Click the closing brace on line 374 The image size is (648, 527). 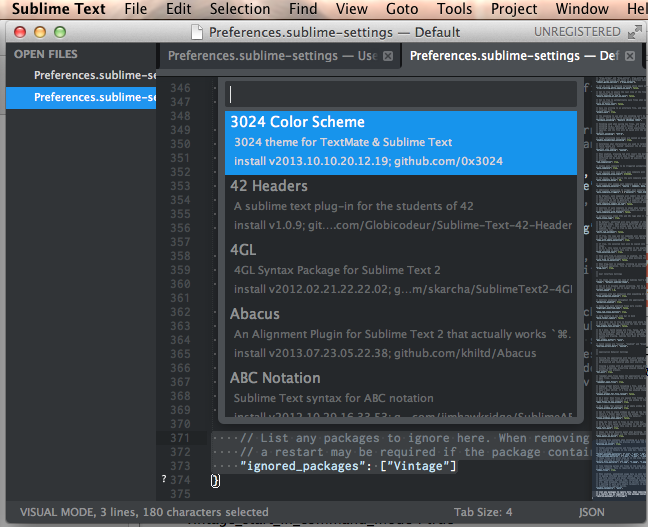(215, 480)
